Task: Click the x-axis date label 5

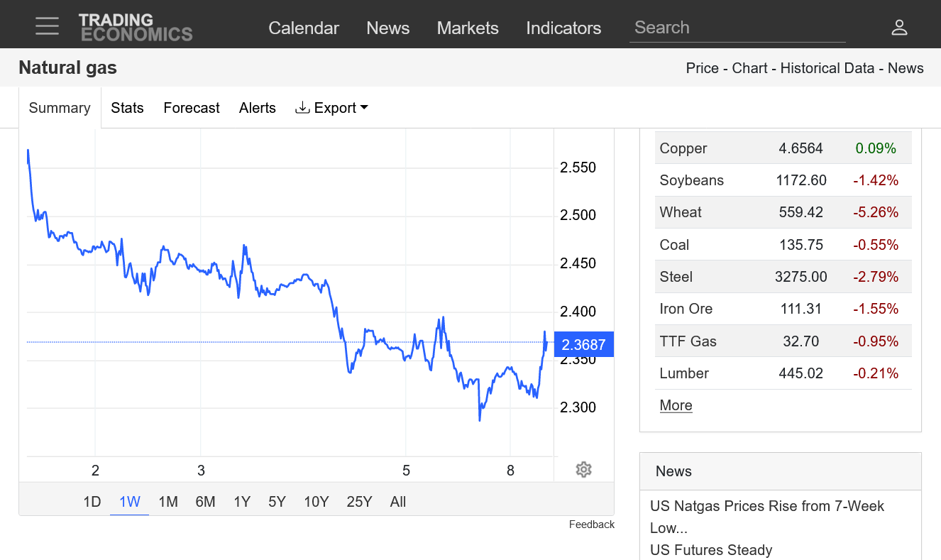Action: (x=406, y=470)
